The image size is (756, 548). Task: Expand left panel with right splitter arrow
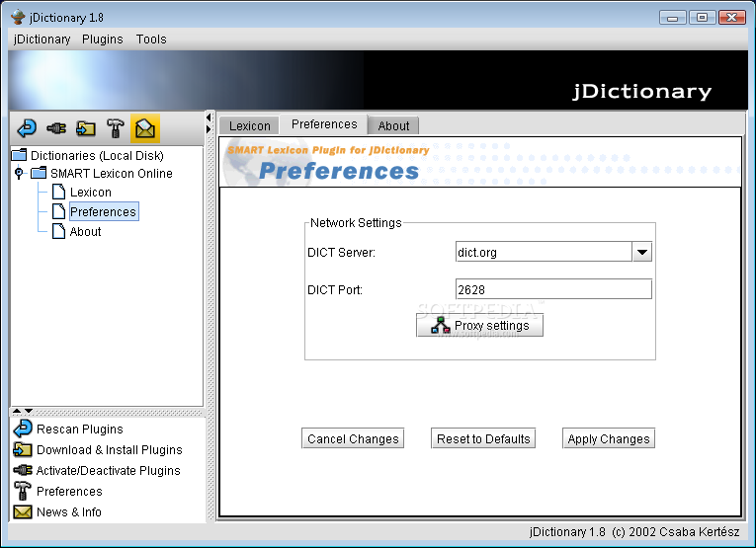pos(209,129)
